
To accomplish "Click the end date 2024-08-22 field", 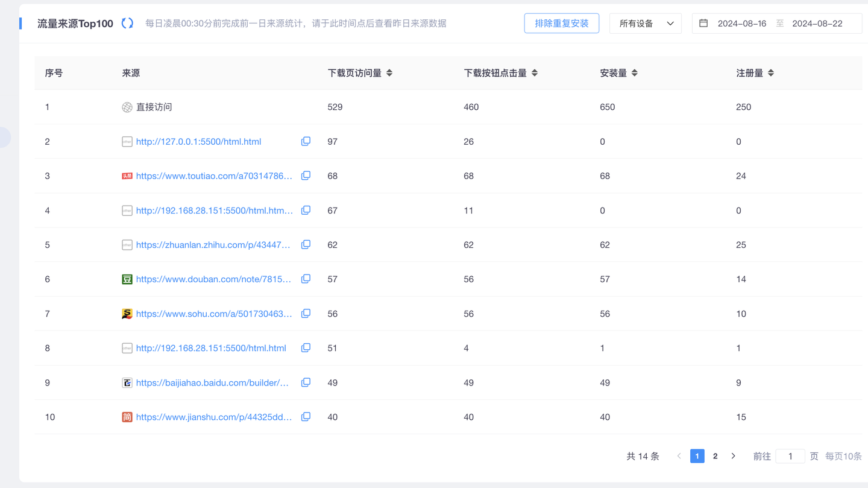I will pyautogui.click(x=817, y=24).
